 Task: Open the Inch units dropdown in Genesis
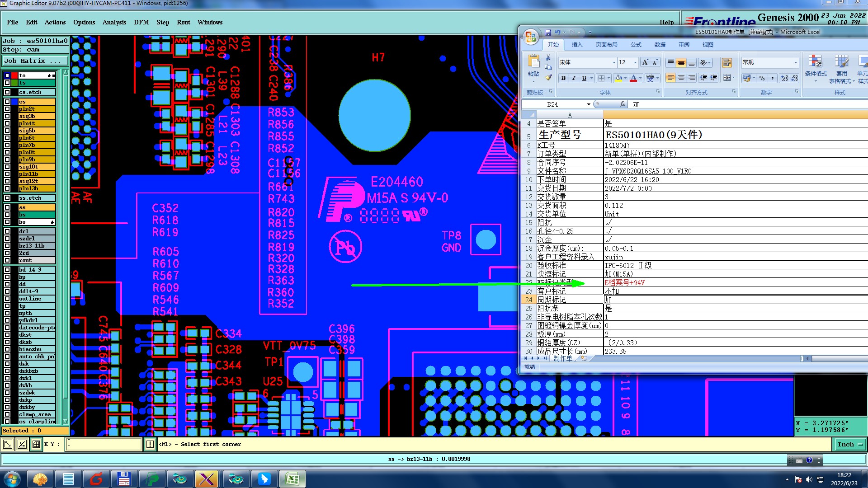coord(850,445)
